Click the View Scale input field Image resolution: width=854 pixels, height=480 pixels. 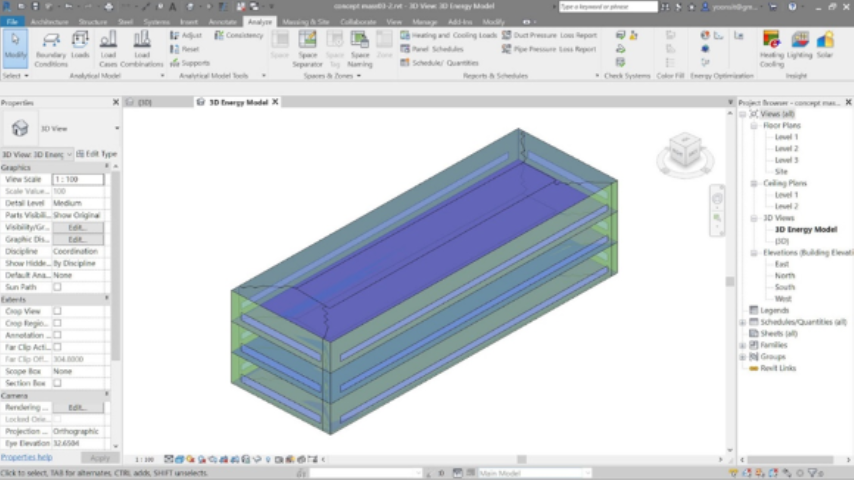click(77, 179)
